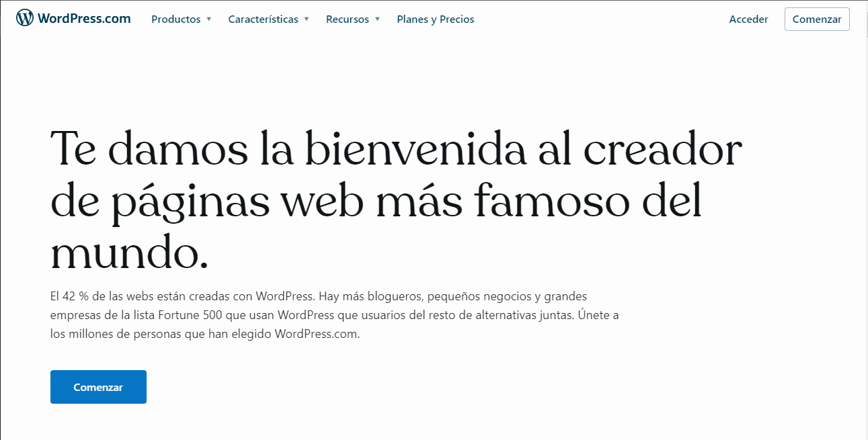The image size is (868, 440).
Task: Expand the Recursos dropdown arrow
Action: click(x=378, y=19)
